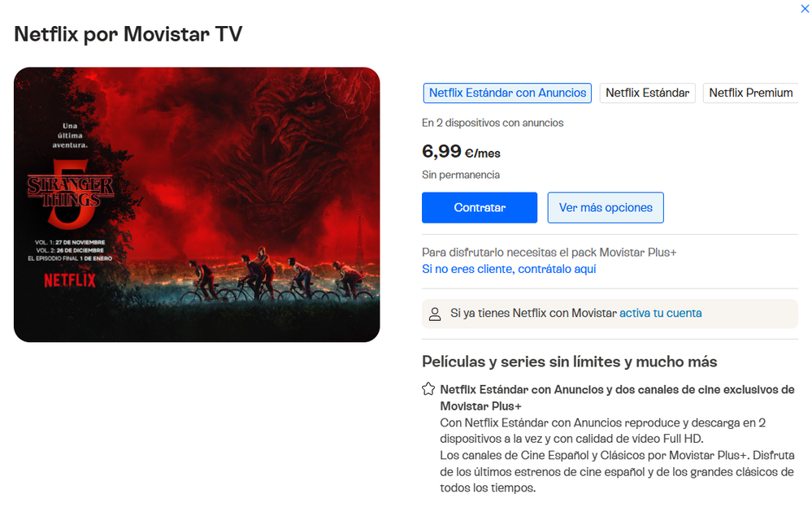Open Ver más opciones
Image resolution: width=812 pixels, height=507 pixels.
click(606, 208)
